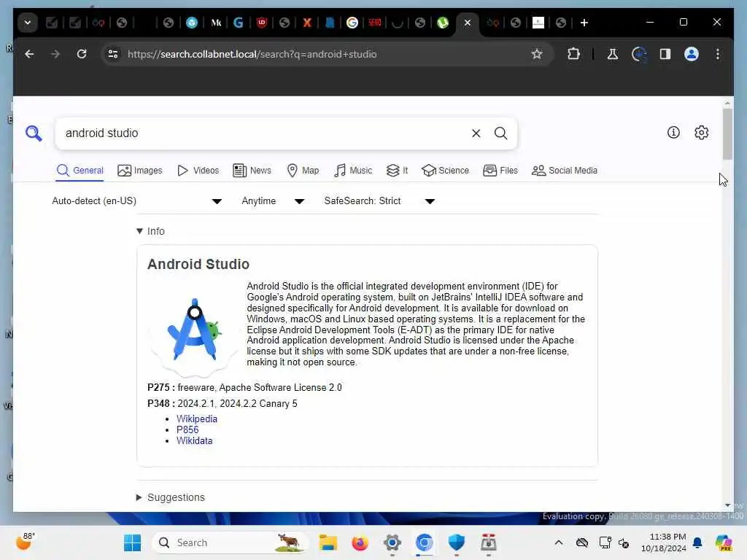Reload the current page
The width and height of the screenshot is (747, 560).
(x=82, y=54)
